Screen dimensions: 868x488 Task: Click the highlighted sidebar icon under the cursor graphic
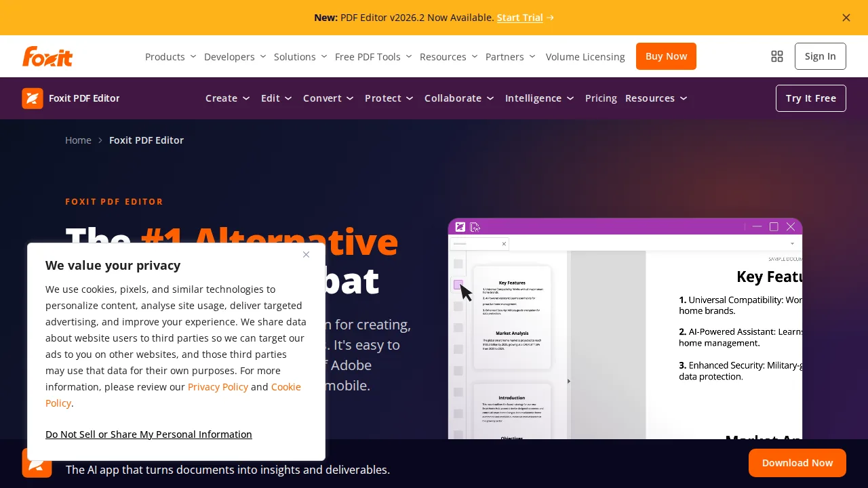(458, 285)
